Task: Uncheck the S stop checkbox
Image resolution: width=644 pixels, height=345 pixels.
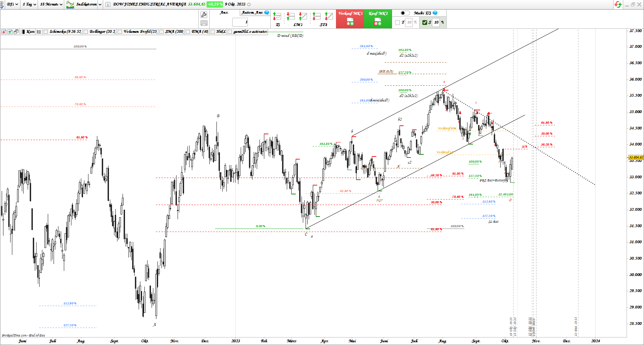Action: click(425, 23)
